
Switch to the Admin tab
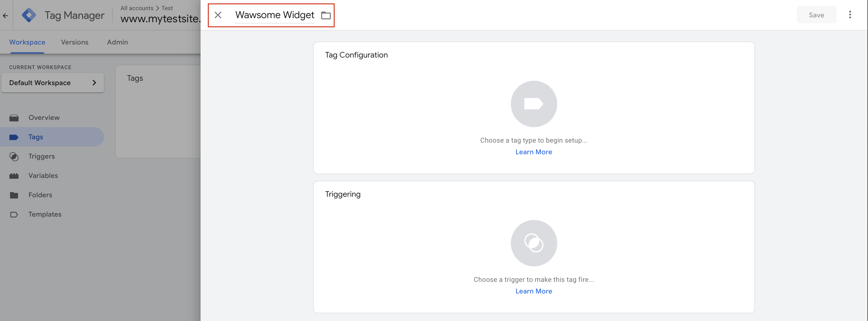117,43
